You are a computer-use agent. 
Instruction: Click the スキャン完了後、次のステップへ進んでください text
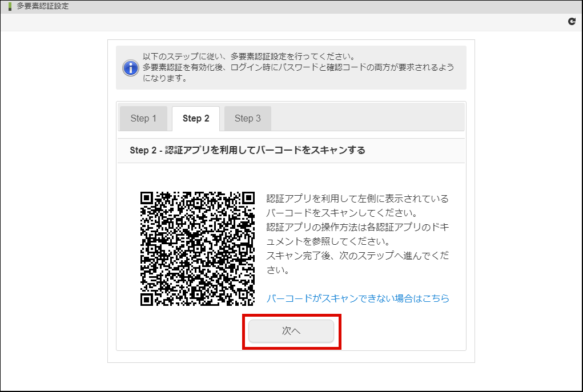pyautogui.click(x=357, y=262)
